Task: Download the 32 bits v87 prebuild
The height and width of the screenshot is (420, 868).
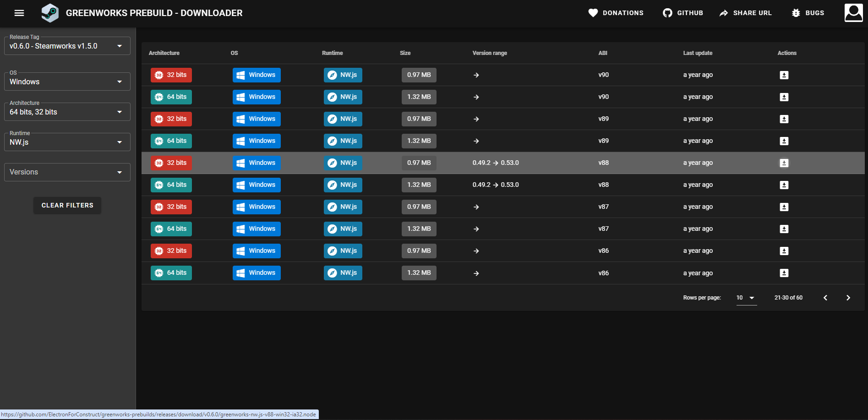Action: coord(784,207)
